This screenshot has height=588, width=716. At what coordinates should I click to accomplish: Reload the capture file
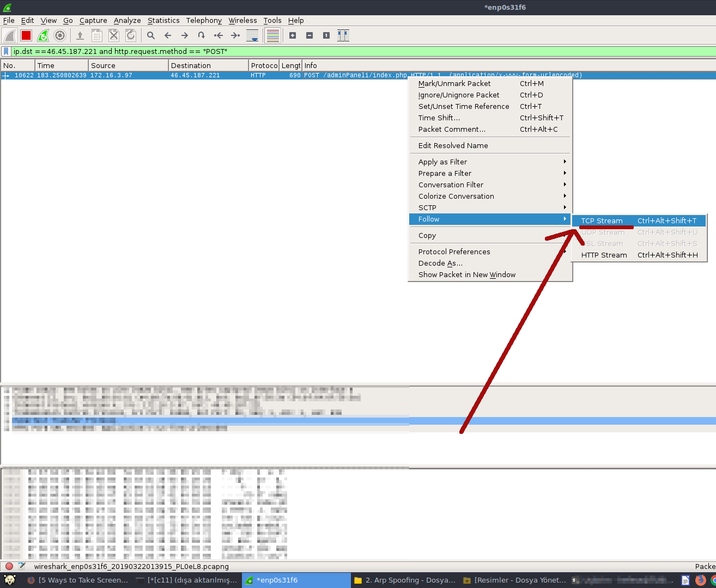coord(131,36)
